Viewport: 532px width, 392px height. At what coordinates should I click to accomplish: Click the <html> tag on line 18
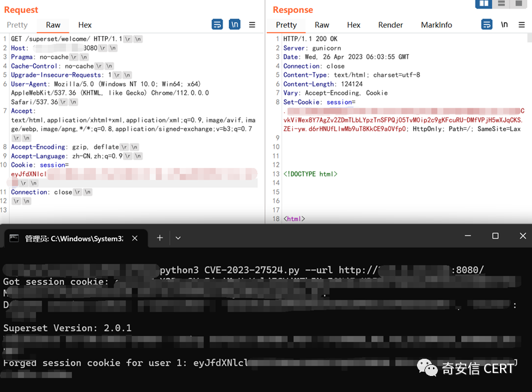[294, 219]
